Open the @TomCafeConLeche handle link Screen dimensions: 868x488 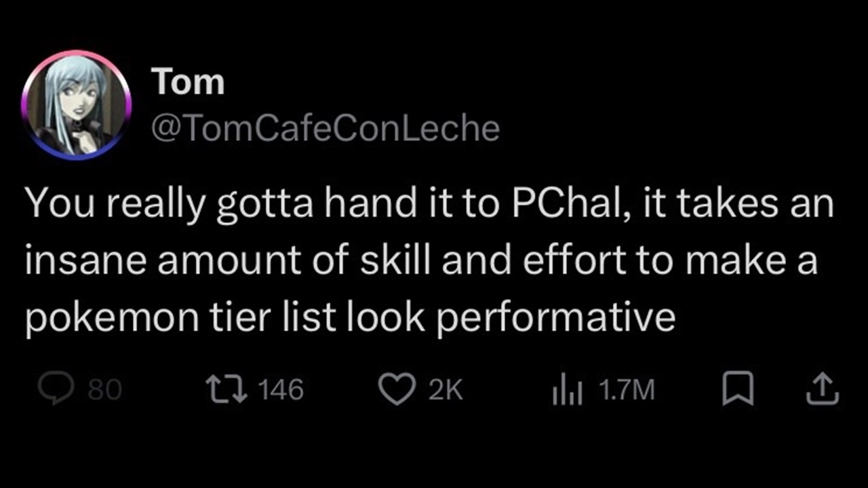[x=324, y=127]
